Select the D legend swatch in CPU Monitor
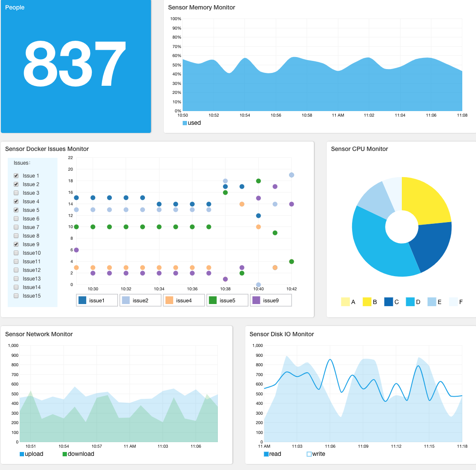The height and width of the screenshot is (470, 476). [x=410, y=302]
